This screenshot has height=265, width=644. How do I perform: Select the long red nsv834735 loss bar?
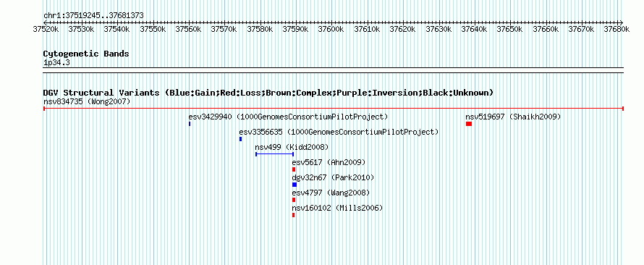(x=334, y=109)
